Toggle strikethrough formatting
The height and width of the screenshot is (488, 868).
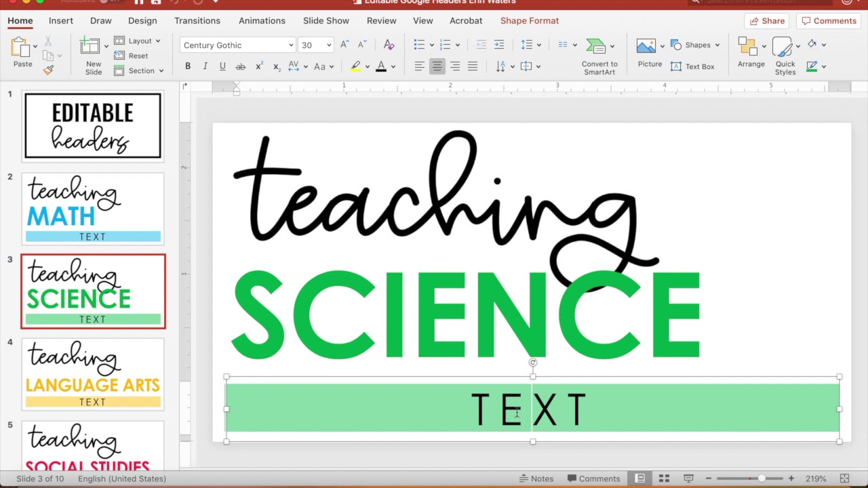click(x=240, y=66)
